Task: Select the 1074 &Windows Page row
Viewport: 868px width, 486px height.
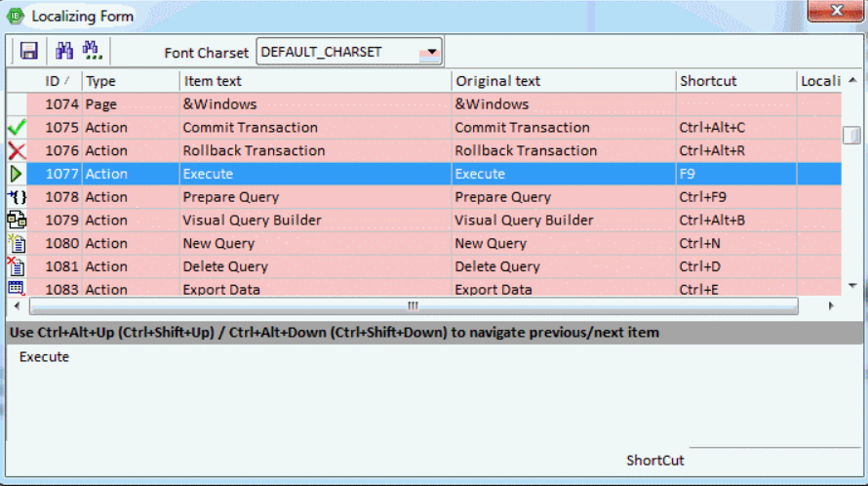Action: tap(293, 104)
